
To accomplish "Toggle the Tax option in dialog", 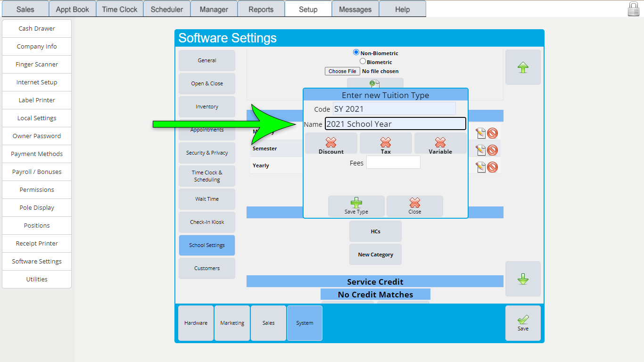I will [386, 143].
